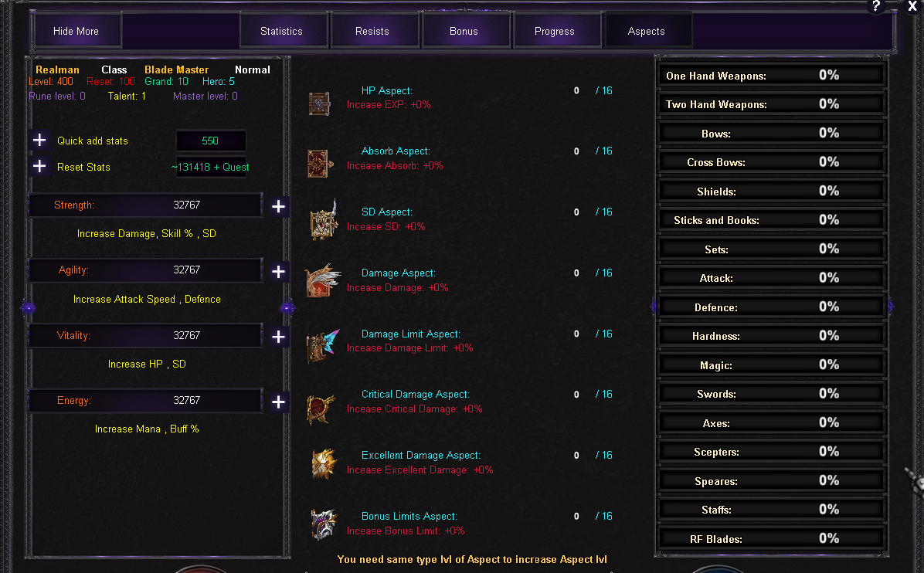Open the help question mark icon

875,6
